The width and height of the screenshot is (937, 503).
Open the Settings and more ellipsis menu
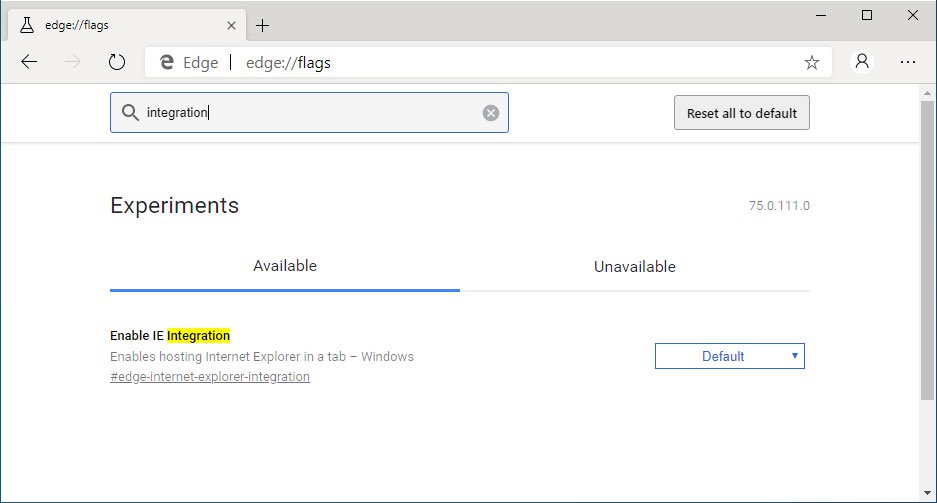[908, 62]
